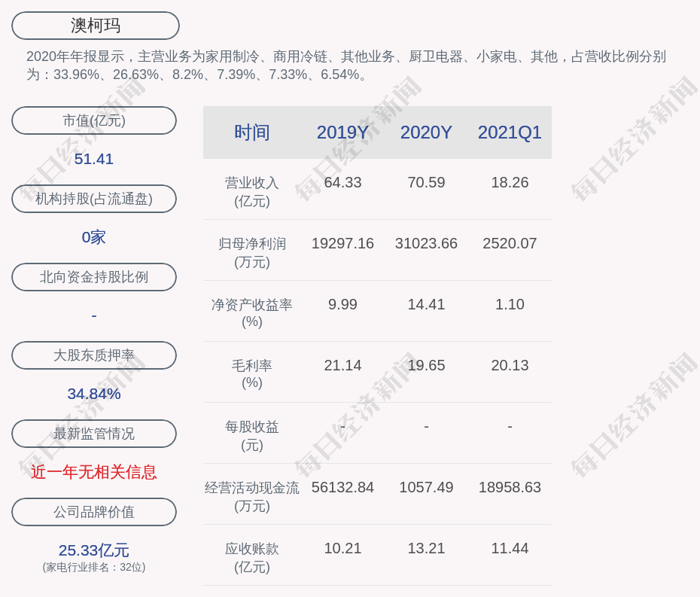Click the 2020Y column header
This screenshot has height=597, width=700.
(x=426, y=132)
